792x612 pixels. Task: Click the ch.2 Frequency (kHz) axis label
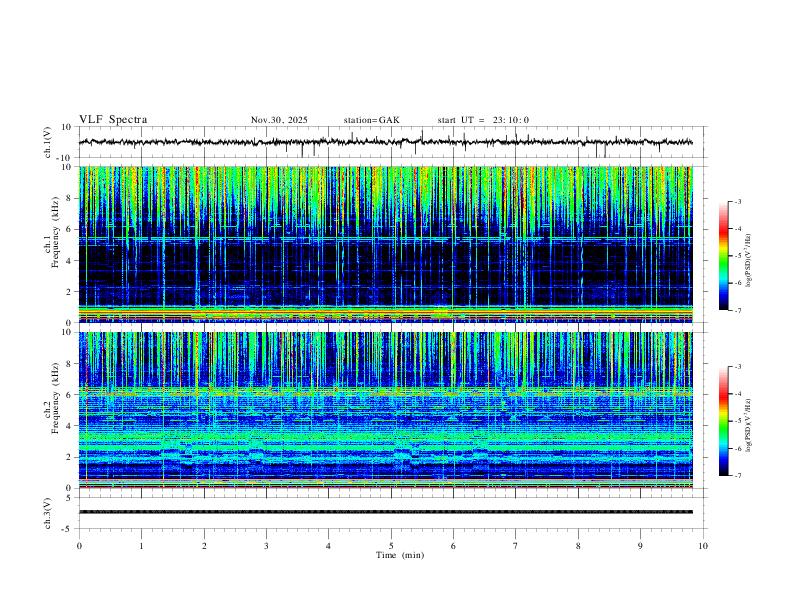[51, 397]
